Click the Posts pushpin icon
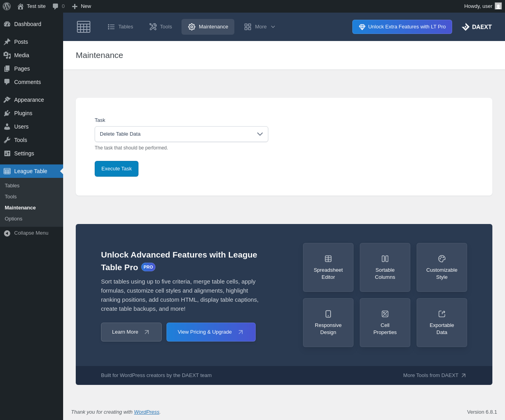Image resolution: width=505 pixels, height=420 pixels. pyautogui.click(x=7, y=42)
